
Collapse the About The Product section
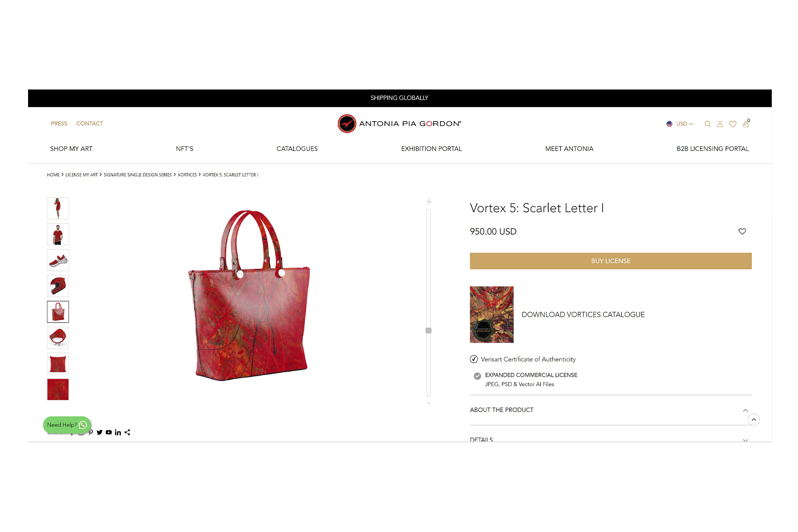[611, 410]
